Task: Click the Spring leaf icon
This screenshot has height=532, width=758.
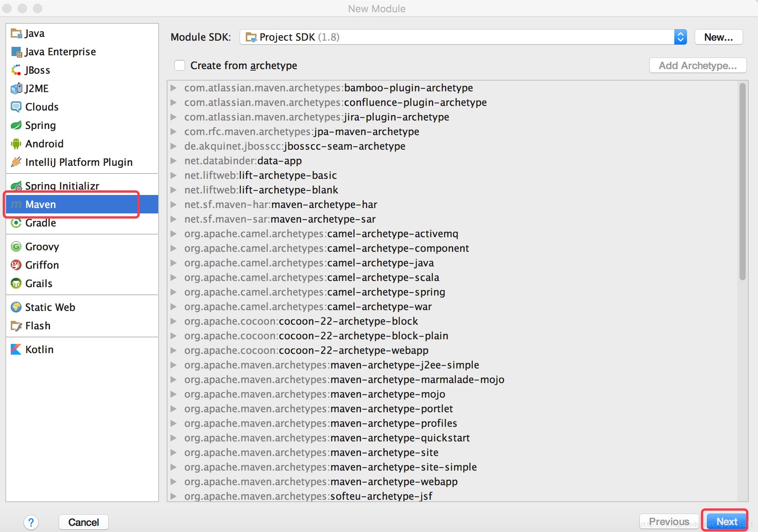Action: [16, 126]
